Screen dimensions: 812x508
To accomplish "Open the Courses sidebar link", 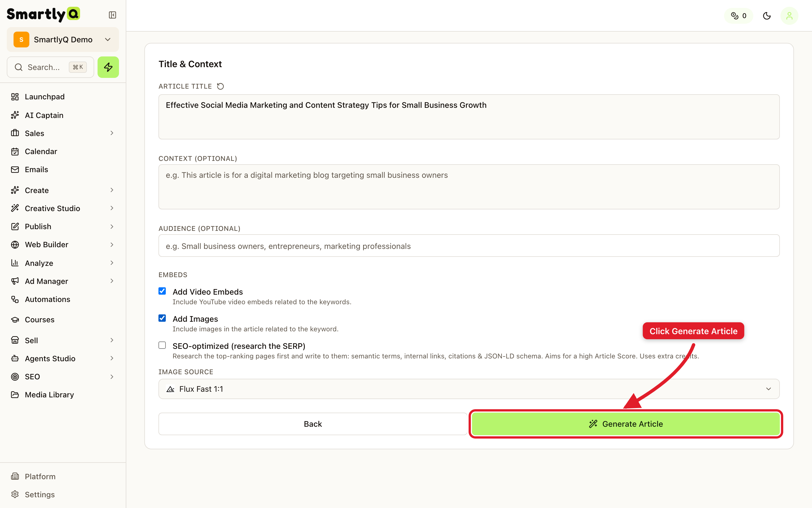I will [63, 319].
